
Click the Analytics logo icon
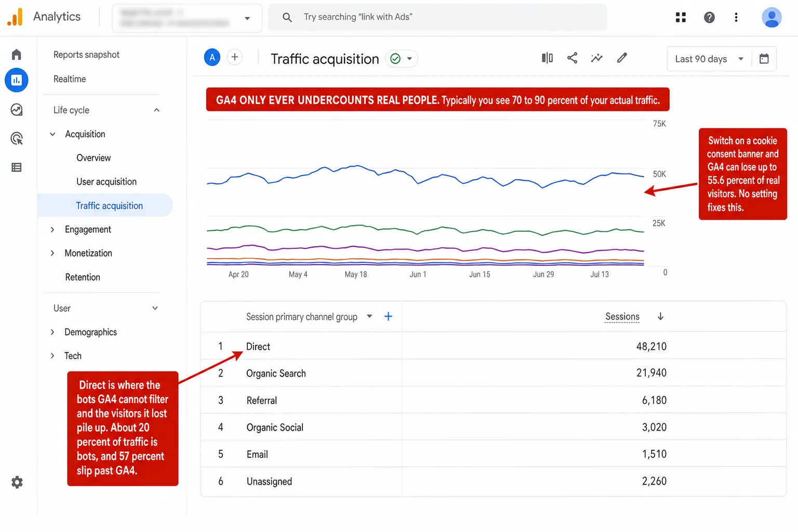pyautogui.click(x=15, y=17)
